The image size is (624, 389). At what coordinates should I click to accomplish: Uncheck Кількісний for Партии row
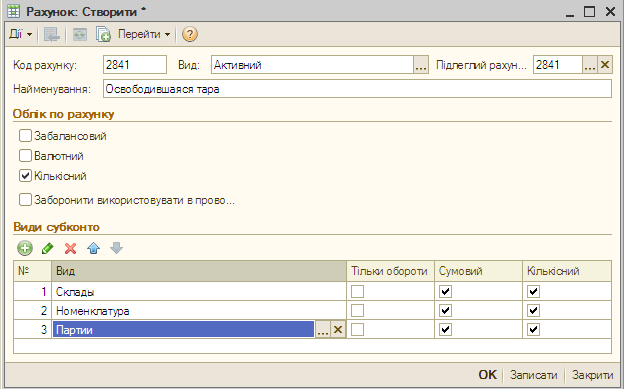click(533, 330)
